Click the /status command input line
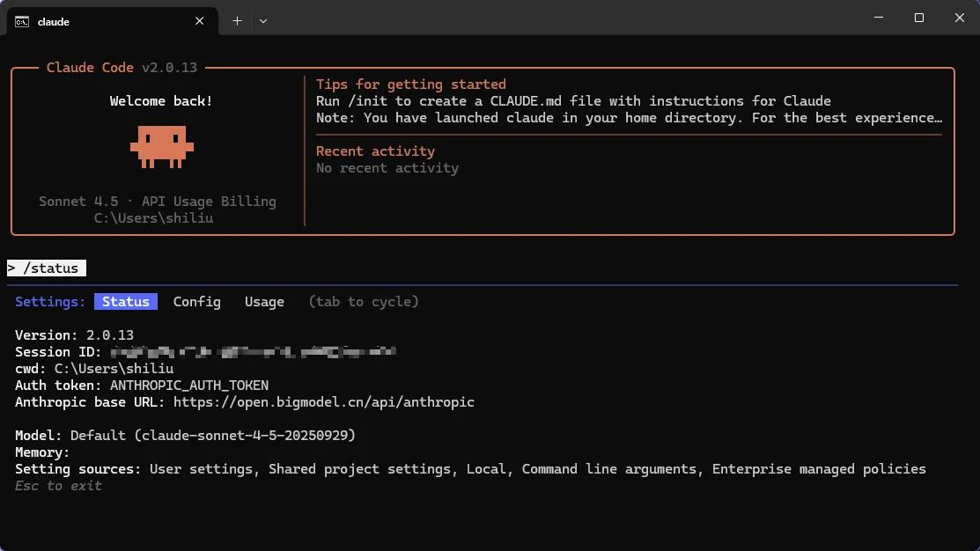 [x=47, y=268]
